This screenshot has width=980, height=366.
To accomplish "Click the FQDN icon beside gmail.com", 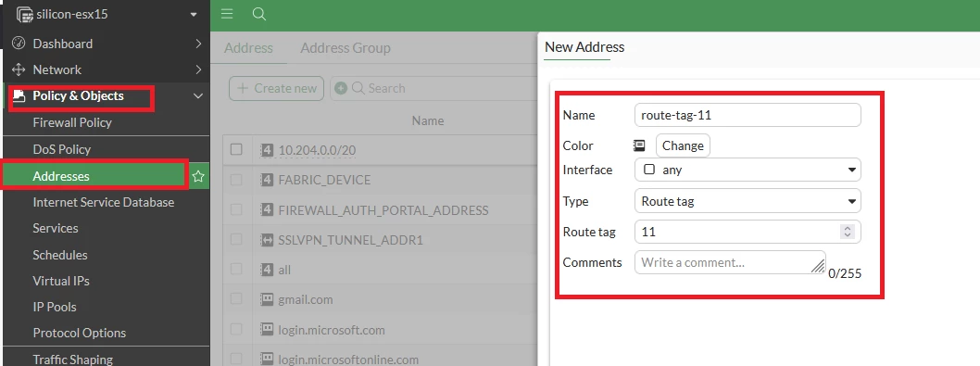I will coord(267,299).
